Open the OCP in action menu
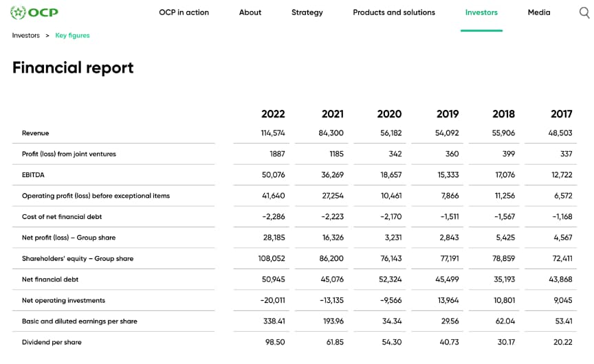The image size is (594, 364). click(x=184, y=12)
